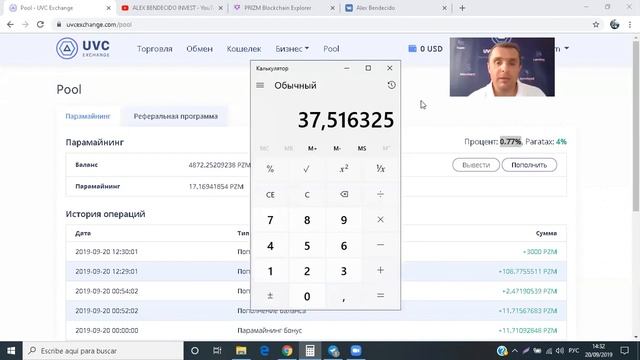Click digit 8 on calculator
This screenshot has height=360, width=640.
tap(307, 220)
